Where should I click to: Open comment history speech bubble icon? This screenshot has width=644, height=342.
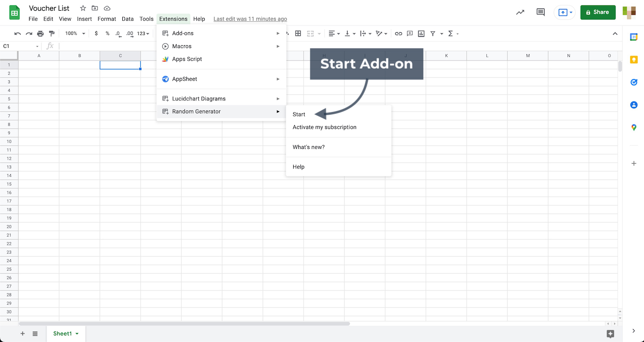click(x=541, y=13)
